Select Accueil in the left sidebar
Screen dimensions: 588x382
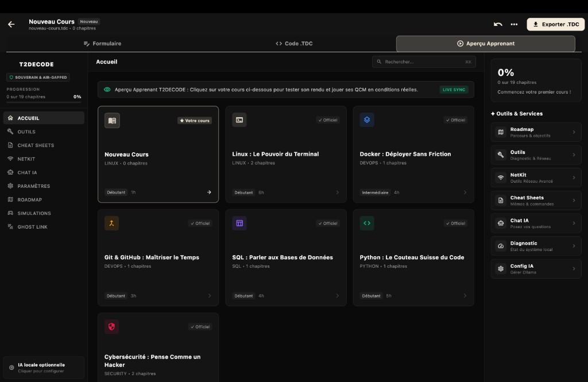tap(44, 118)
